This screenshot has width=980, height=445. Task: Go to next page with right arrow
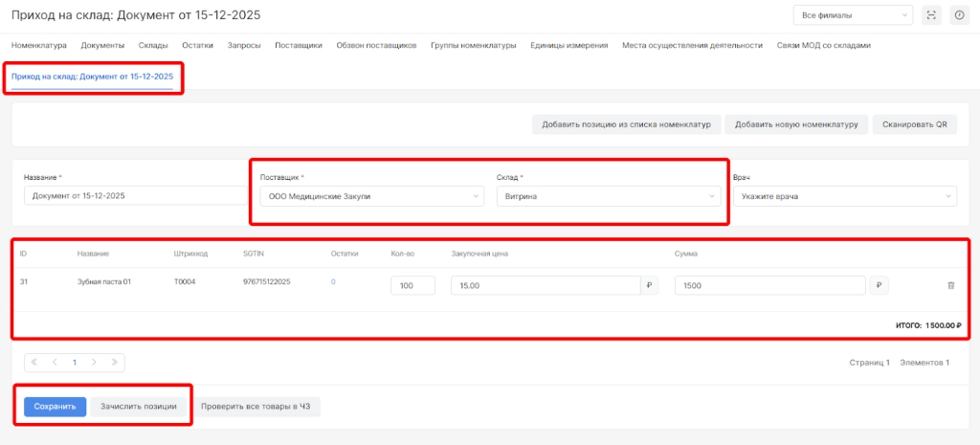click(94, 363)
